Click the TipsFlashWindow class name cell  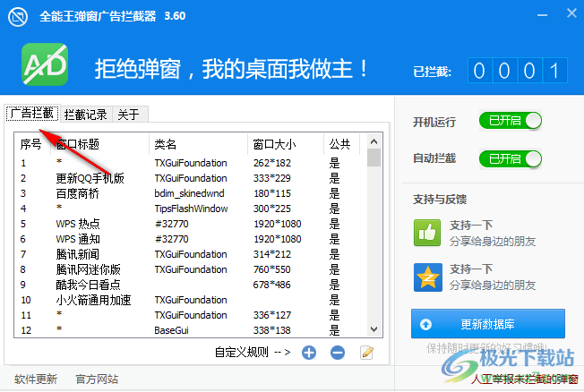tap(191, 209)
